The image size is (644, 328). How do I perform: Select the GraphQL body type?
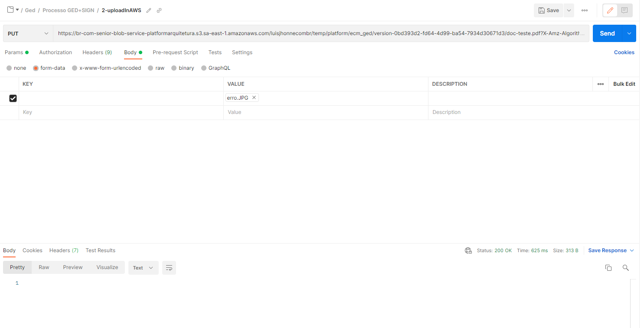[x=216, y=68]
